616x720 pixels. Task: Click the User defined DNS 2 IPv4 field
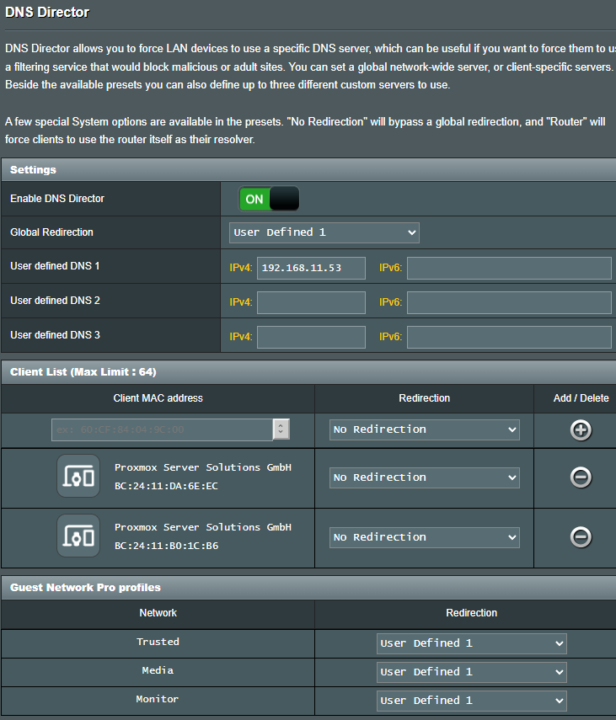pyautogui.click(x=311, y=302)
